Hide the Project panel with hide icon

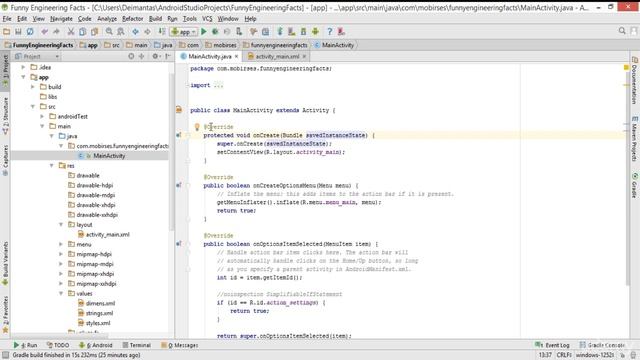[x=168, y=56]
